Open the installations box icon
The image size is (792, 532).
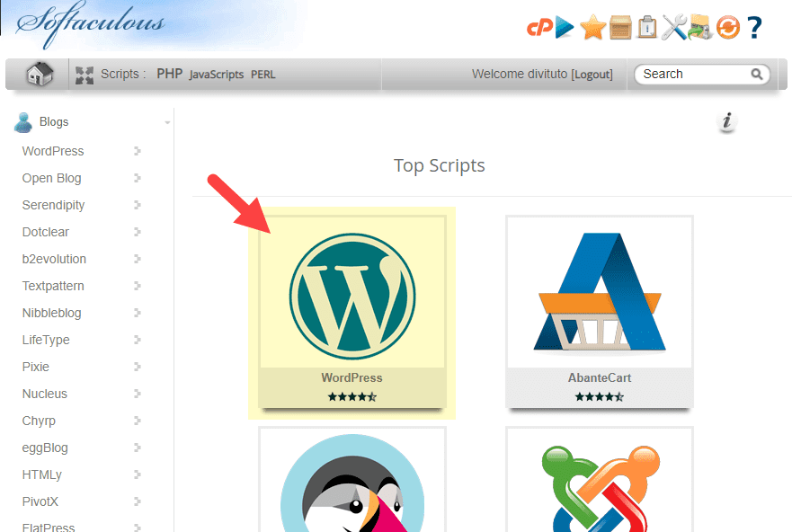[620, 27]
